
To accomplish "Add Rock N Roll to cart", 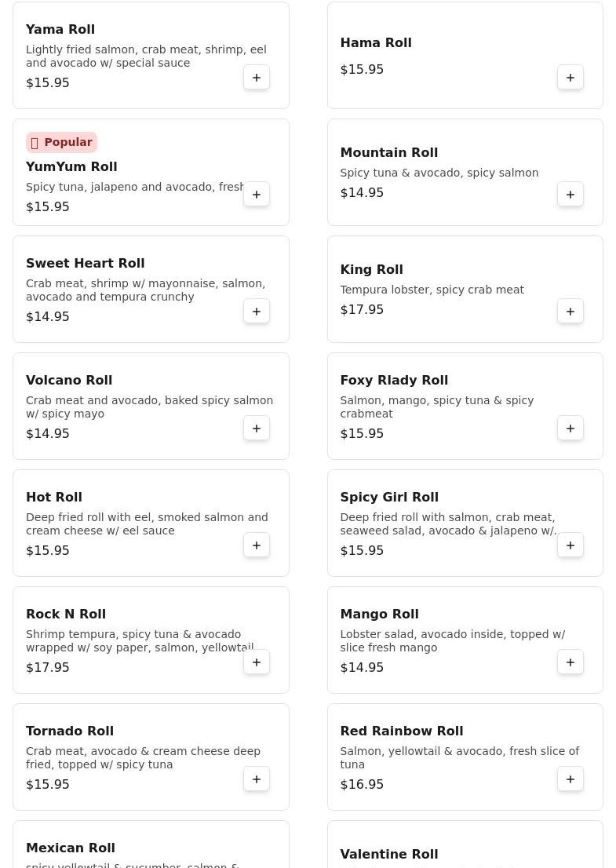I will 257,662.
